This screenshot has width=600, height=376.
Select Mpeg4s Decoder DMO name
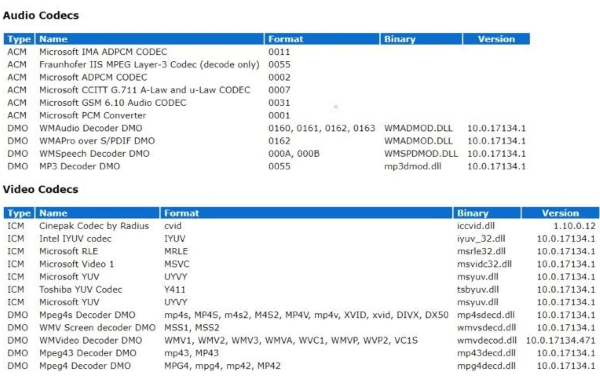point(87,315)
